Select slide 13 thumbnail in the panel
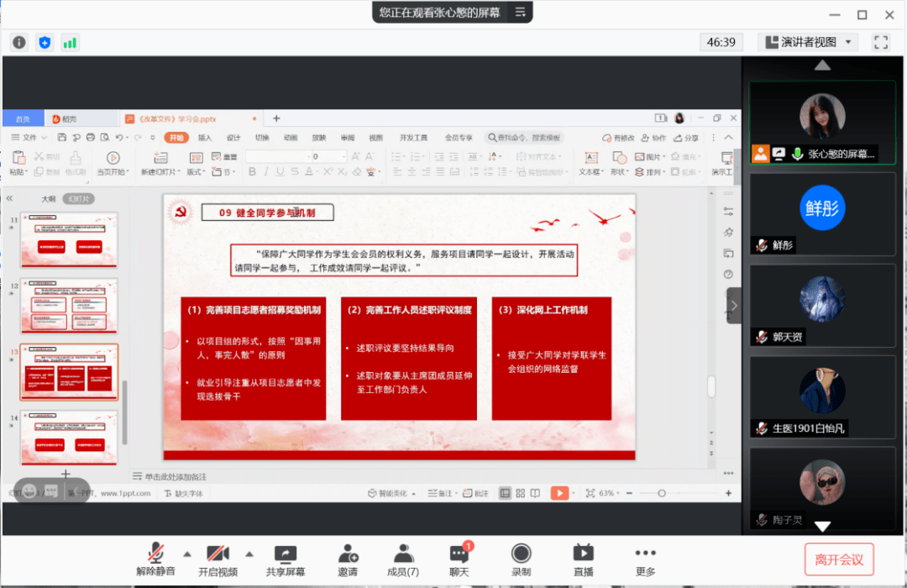907x588 pixels. pyautogui.click(x=69, y=372)
